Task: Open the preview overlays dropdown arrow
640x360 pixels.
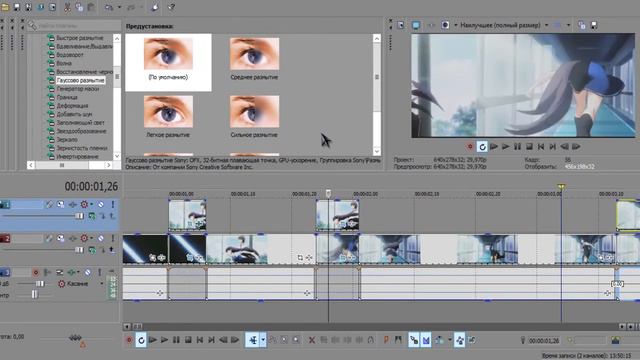Action: (x=568, y=25)
